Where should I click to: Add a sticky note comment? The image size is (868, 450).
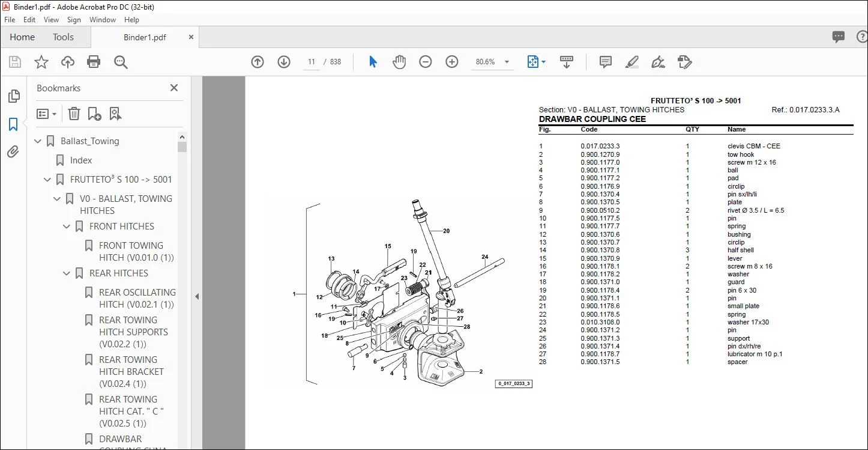click(x=606, y=62)
